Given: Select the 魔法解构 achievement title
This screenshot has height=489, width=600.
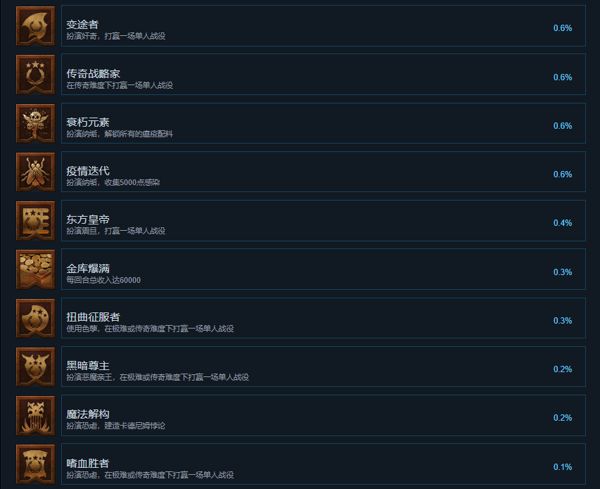Looking at the screenshot, I should coord(88,414).
